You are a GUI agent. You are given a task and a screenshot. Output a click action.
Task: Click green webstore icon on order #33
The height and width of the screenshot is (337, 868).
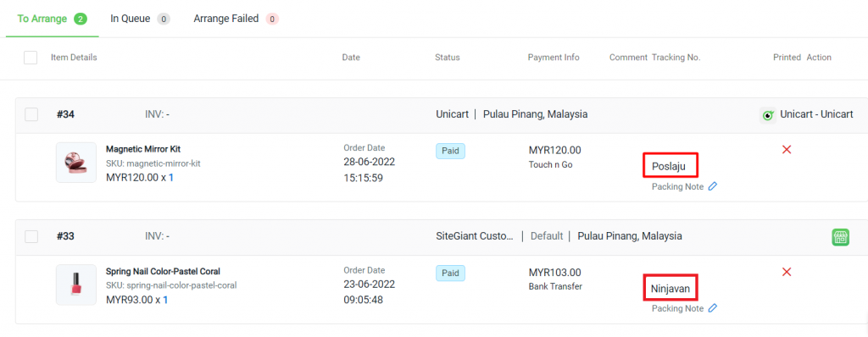tap(840, 237)
